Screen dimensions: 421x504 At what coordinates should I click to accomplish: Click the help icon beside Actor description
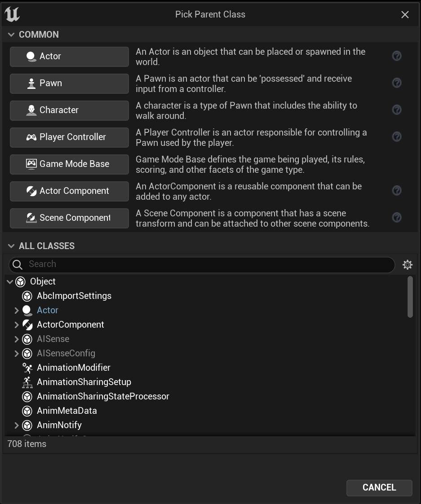(x=397, y=56)
